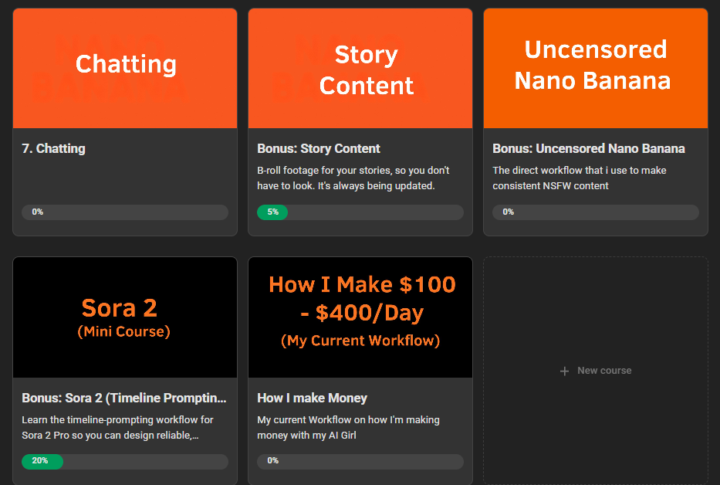Click the plus icon for New course

tap(565, 371)
